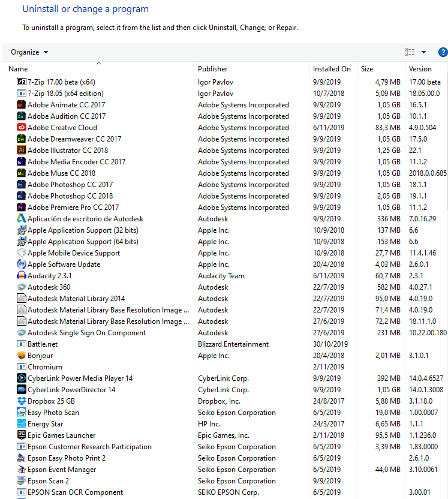Sort by the Name column header
Screen dimensions: 448x499
98,69
